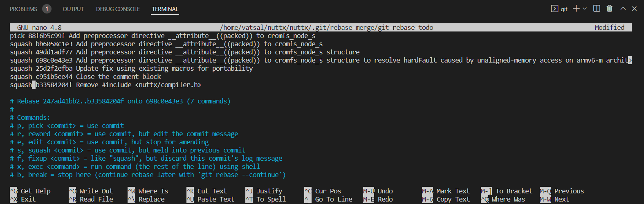Click the squash 698c0e43e3 line
644x204 pixels.
[321, 60]
